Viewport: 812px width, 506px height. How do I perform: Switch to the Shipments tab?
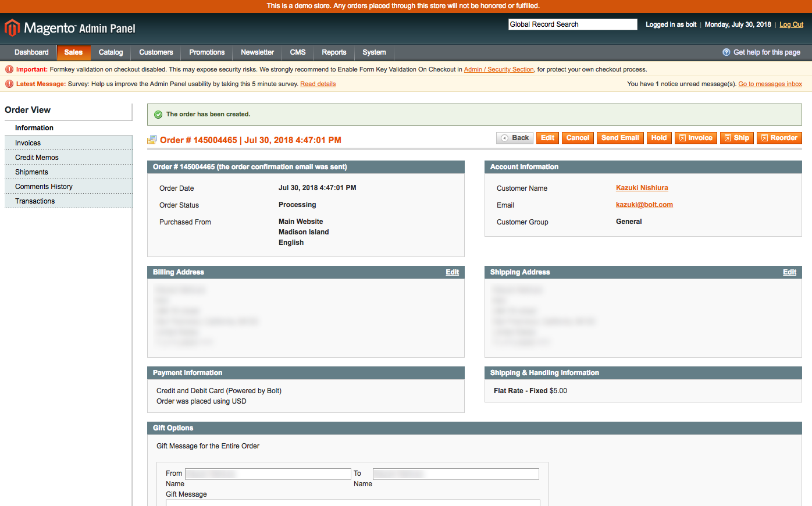tap(69, 172)
